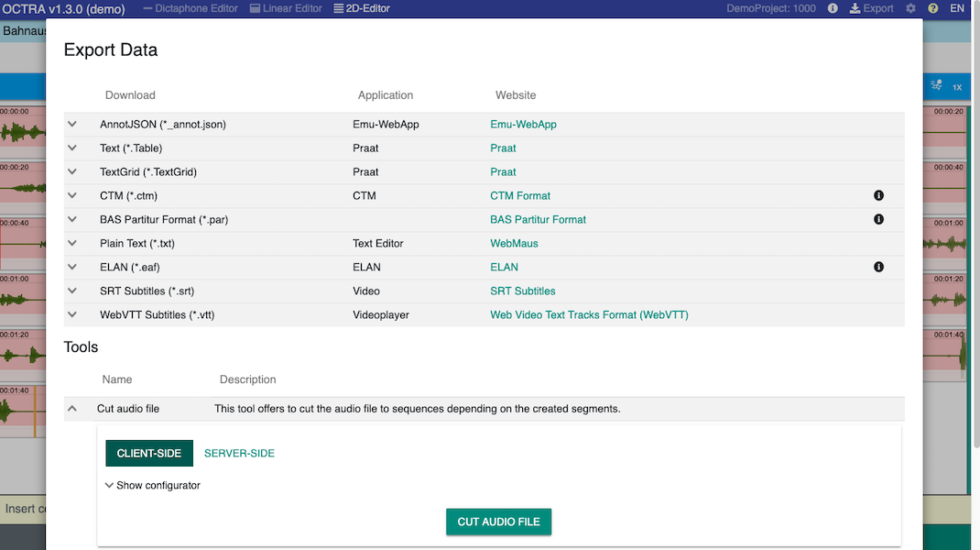Switch to SERVER-SIDE option
Screen dimensions: 980x550
click(239, 453)
